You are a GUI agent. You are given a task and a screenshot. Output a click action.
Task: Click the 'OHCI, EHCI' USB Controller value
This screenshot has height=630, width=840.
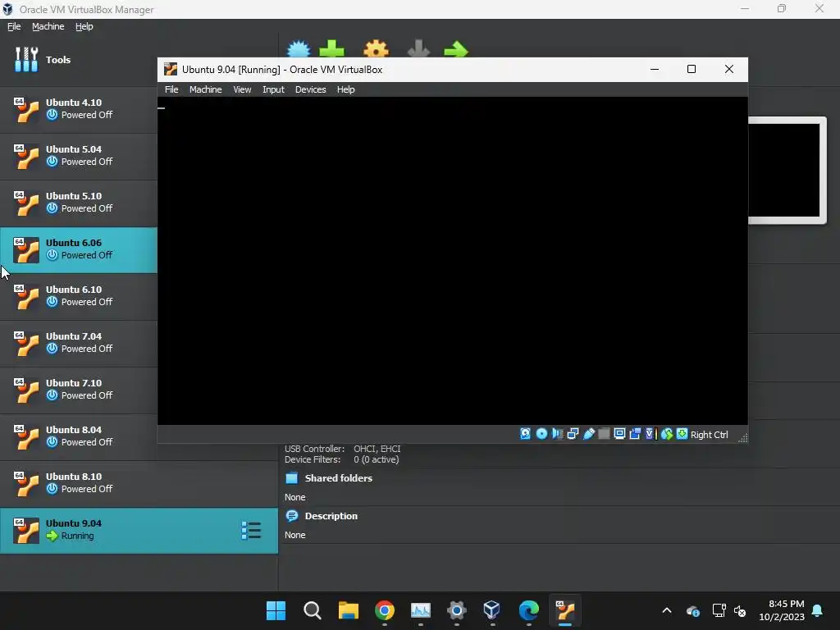pos(377,449)
